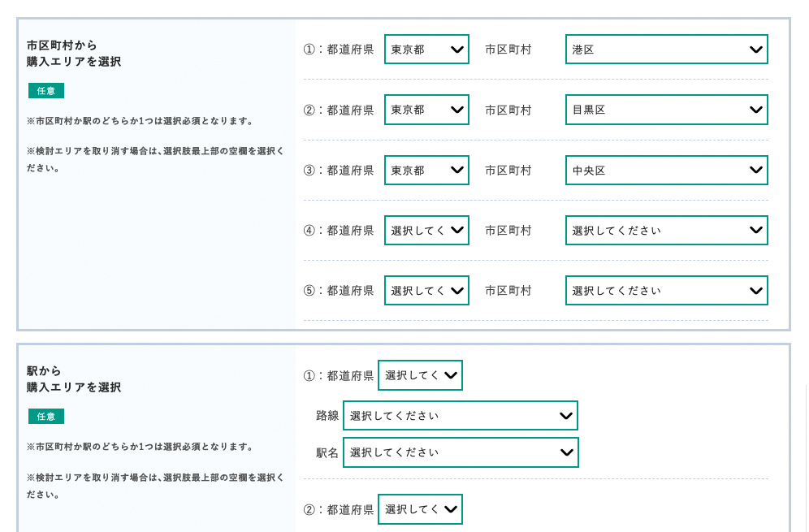Click the 市区町村から購入エリアを選択 heading
Image resolution: width=809 pixels, height=532 pixels.
pos(74,54)
